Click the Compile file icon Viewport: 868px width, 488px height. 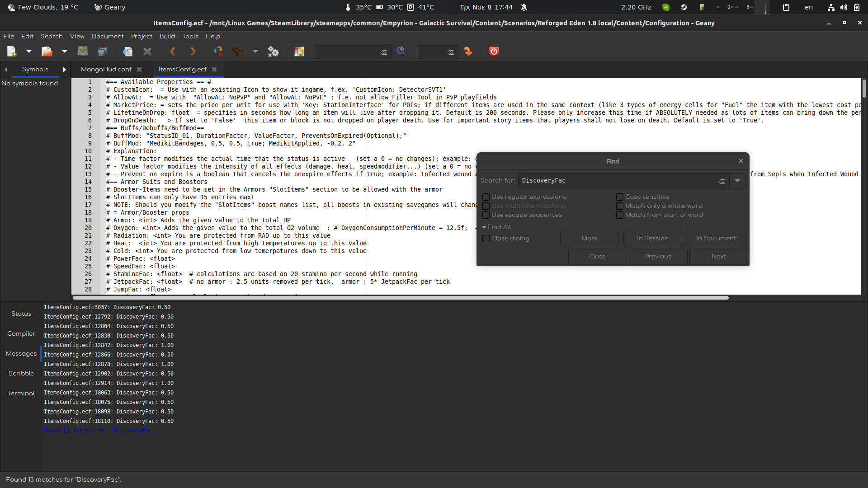click(x=218, y=52)
